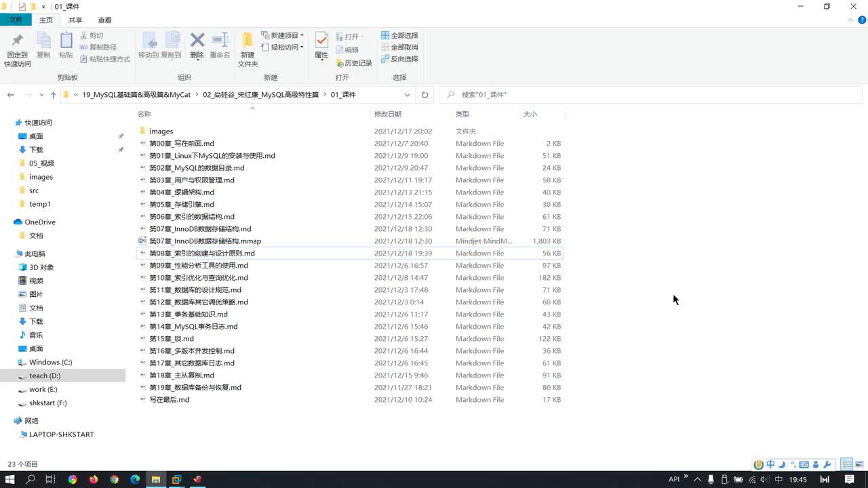Switch to the Details view layout icon
This screenshot has height=488, width=868.
coord(847,464)
